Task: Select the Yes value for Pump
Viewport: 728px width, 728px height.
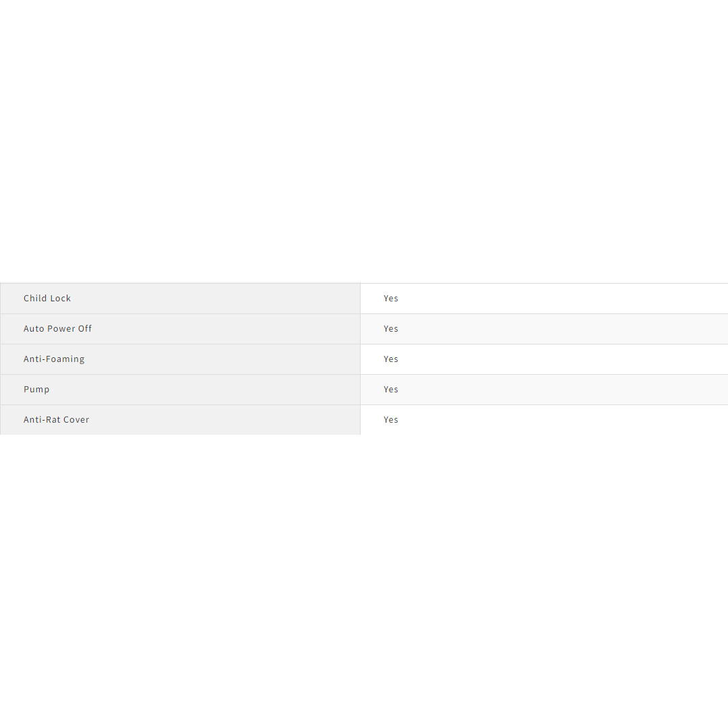Action: point(391,389)
